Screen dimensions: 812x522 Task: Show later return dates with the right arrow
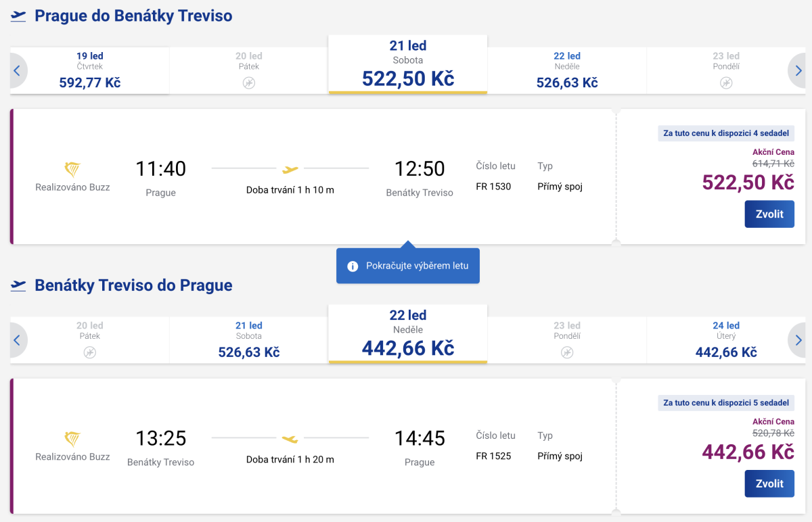(x=798, y=340)
